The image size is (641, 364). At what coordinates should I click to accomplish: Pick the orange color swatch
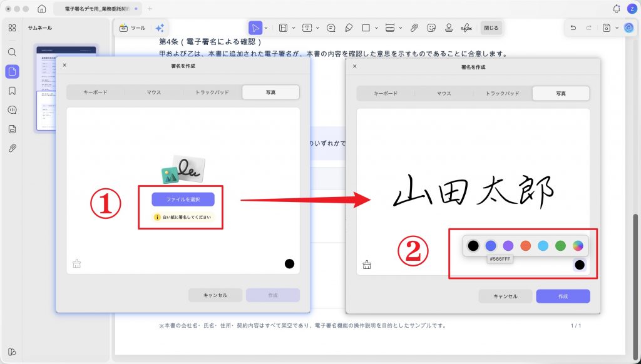click(x=526, y=246)
